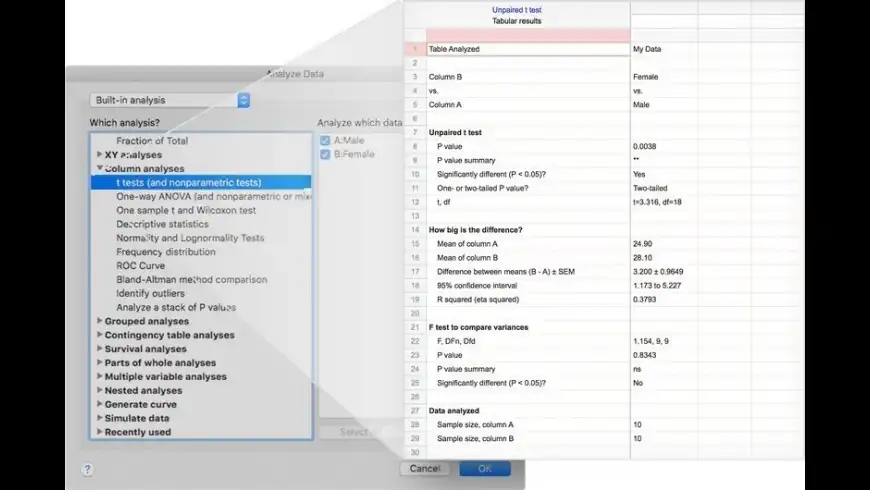Click the P value 0.0038 cell
Screen dimensions: 870x490
pos(664,147)
